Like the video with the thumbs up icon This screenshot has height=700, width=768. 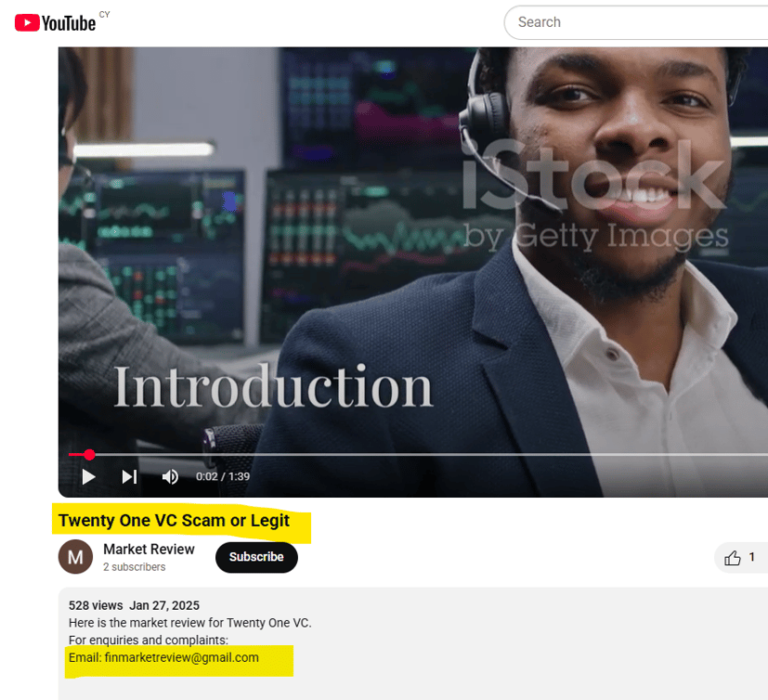click(732, 558)
